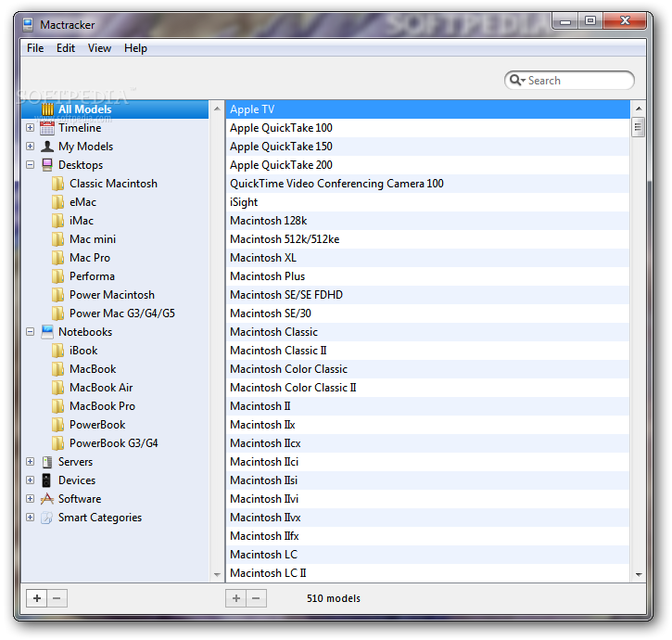Screen dimensions: 672x640
Task: Click the model list scrollbar thumb
Action: click(x=638, y=127)
